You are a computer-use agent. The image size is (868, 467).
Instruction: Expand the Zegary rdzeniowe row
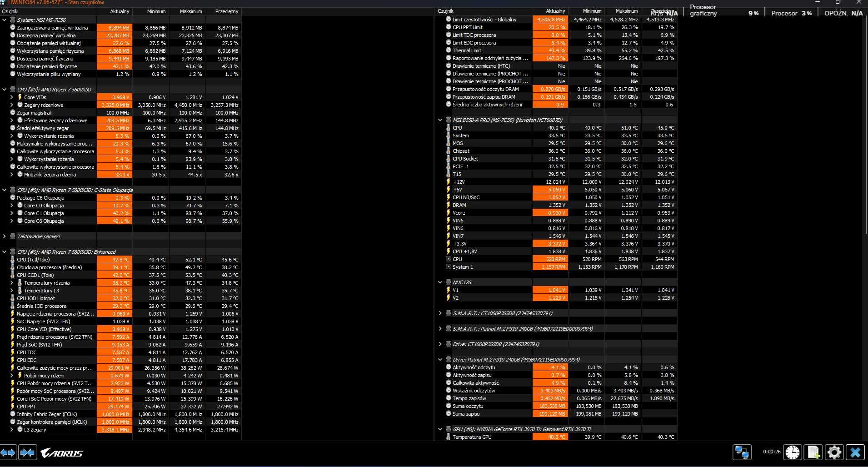(12, 105)
